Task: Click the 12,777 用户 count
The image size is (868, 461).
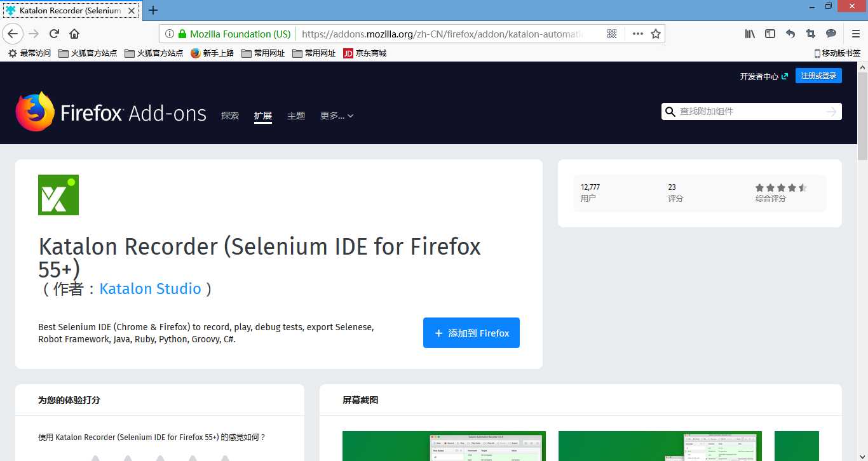Action: pos(590,192)
